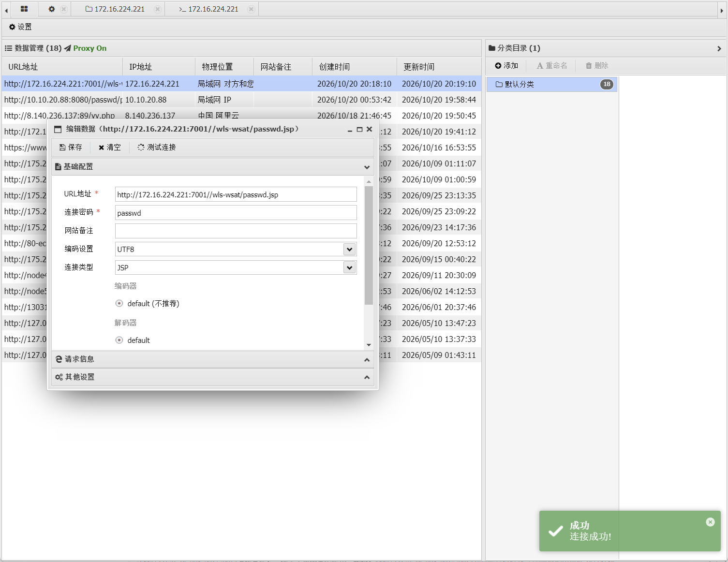Switch to the file manager tab 172.16.224.221
The height and width of the screenshot is (562, 728).
tap(115, 9)
